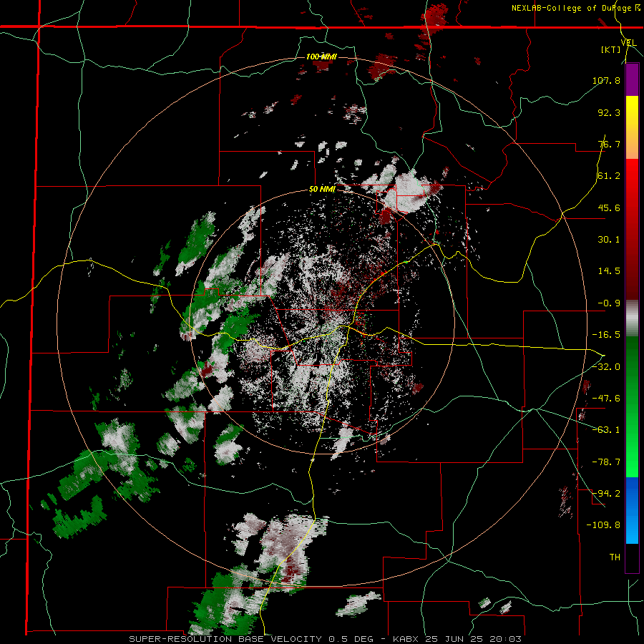Click the -94.2 legend value

(606, 494)
